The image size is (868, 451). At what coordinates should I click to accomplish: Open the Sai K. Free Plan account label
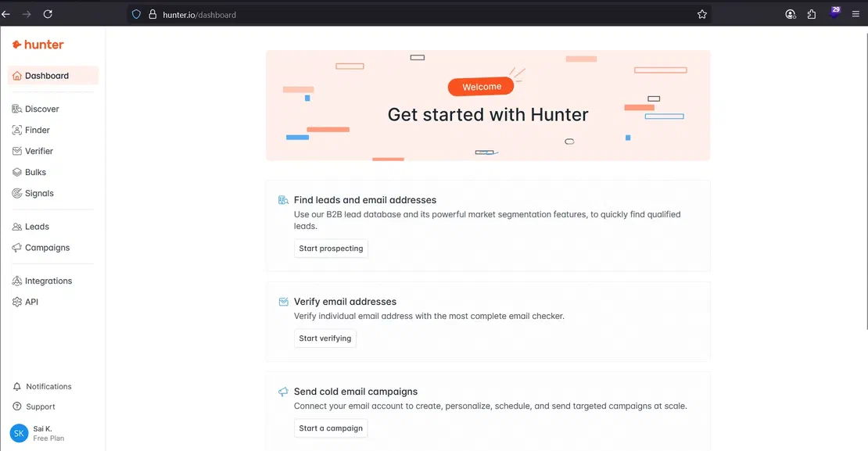(x=48, y=433)
